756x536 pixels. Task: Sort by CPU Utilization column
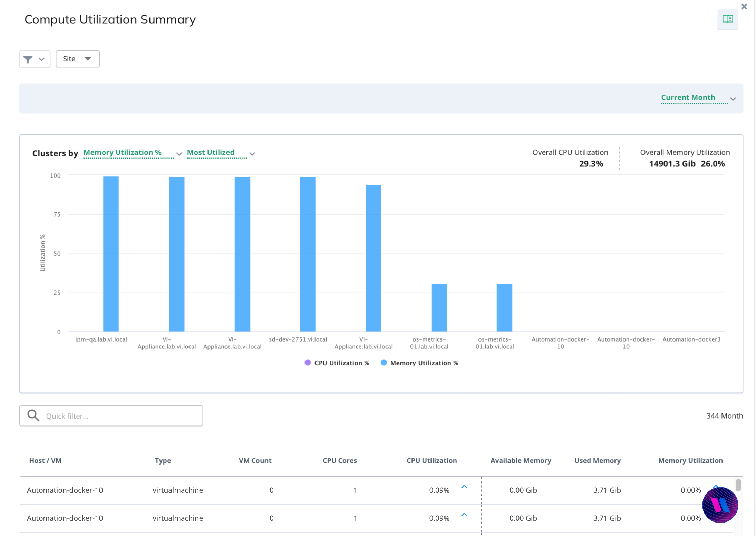432,460
